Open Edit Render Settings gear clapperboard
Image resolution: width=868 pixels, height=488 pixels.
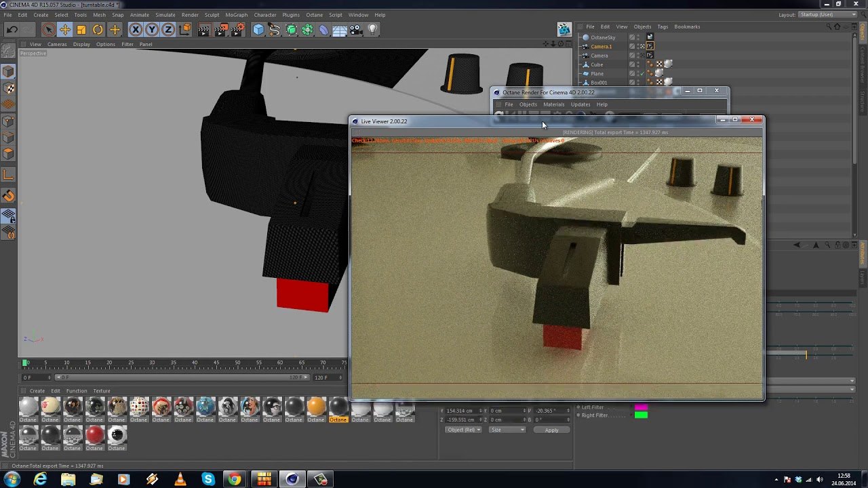pos(237,29)
